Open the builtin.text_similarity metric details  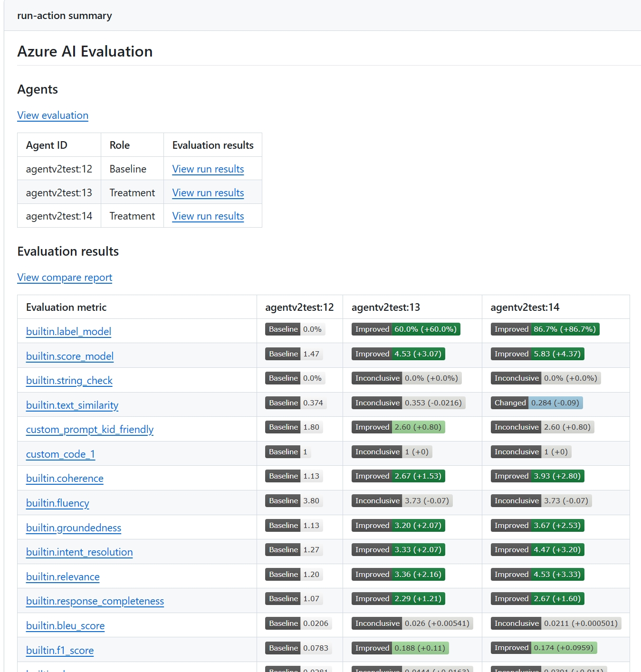[x=72, y=405]
